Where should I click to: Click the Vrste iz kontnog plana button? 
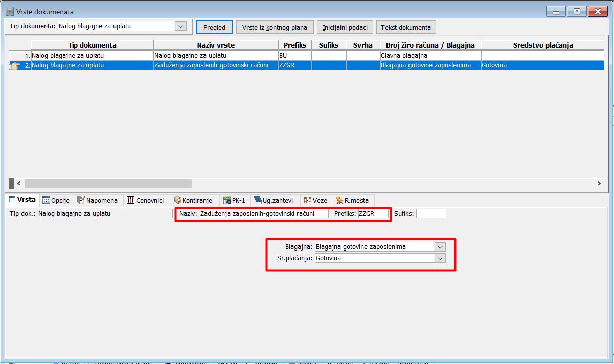pyautogui.click(x=275, y=27)
